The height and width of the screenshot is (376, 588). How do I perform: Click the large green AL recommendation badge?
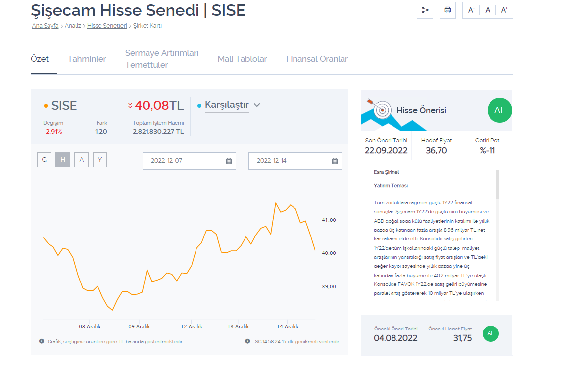tap(500, 110)
